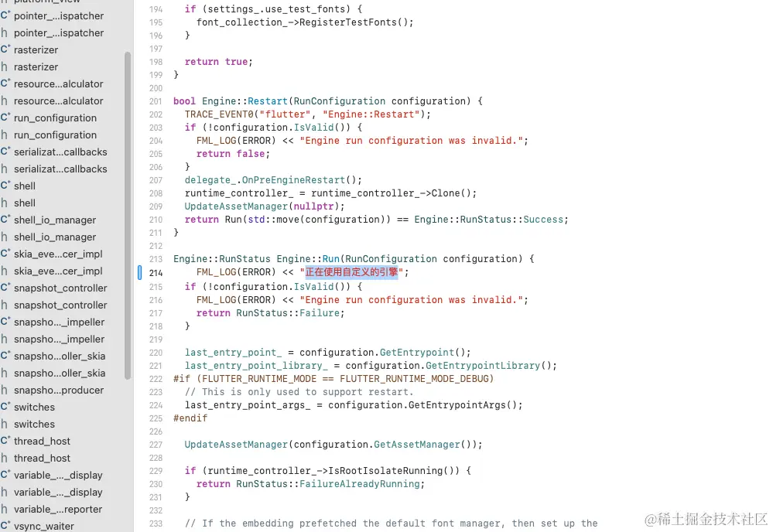This screenshot has width=773, height=532.
Task: Click the C++ icon beside switches source
Action: 5,407
